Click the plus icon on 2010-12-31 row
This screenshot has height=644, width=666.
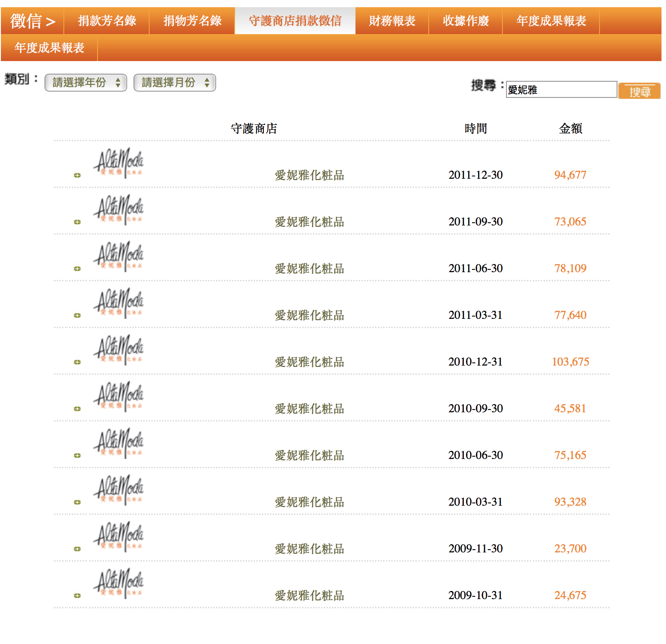[77, 362]
